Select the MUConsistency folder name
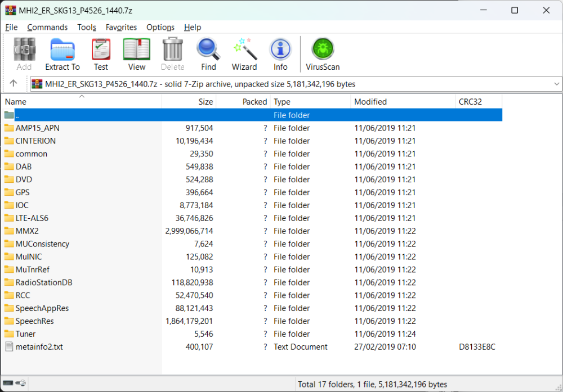This screenshot has height=392, width=563. point(42,244)
